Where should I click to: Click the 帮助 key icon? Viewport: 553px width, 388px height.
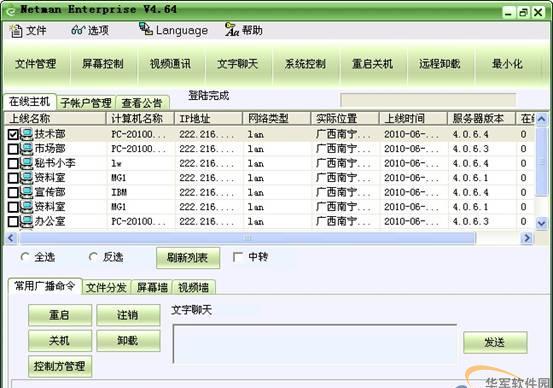[x=231, y=30]
